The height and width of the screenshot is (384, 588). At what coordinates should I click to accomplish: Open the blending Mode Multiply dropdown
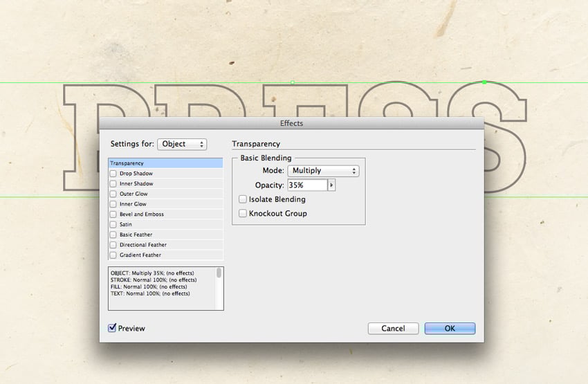pyautogui.click(x=323, y=171)
